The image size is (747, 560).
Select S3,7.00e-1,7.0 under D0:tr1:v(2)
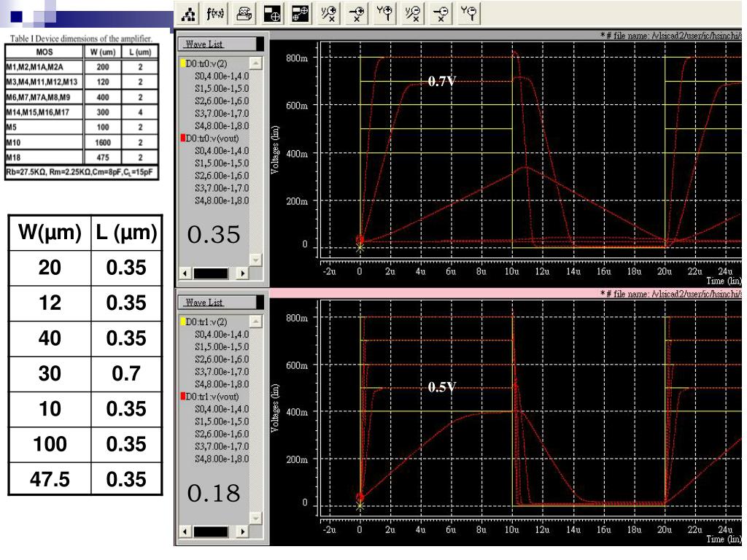coord(222,371)
